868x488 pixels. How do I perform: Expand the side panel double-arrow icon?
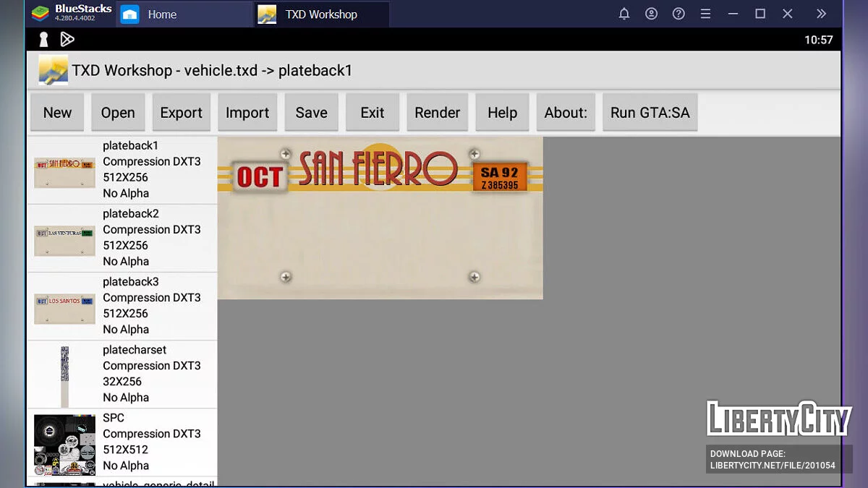tap(821, 14)
